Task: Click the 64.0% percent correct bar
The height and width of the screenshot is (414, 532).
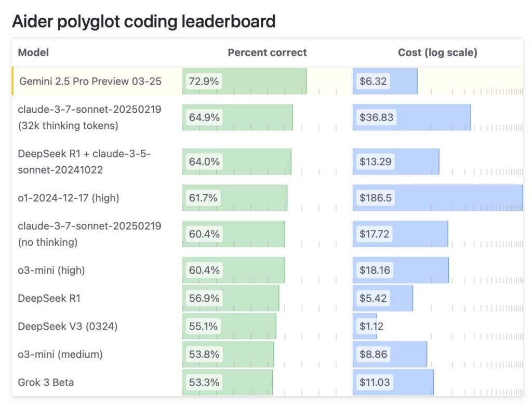Action: click(x=236, y=162)
